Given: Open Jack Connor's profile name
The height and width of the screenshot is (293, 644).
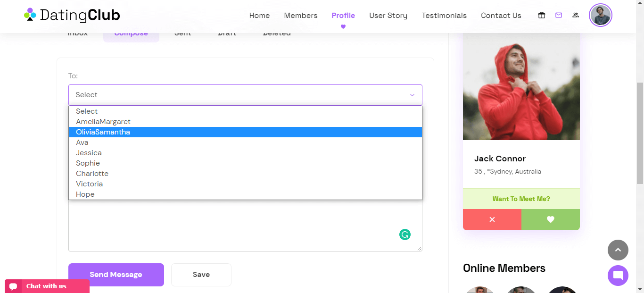Looking at the screenshot, I should (500, 159).
